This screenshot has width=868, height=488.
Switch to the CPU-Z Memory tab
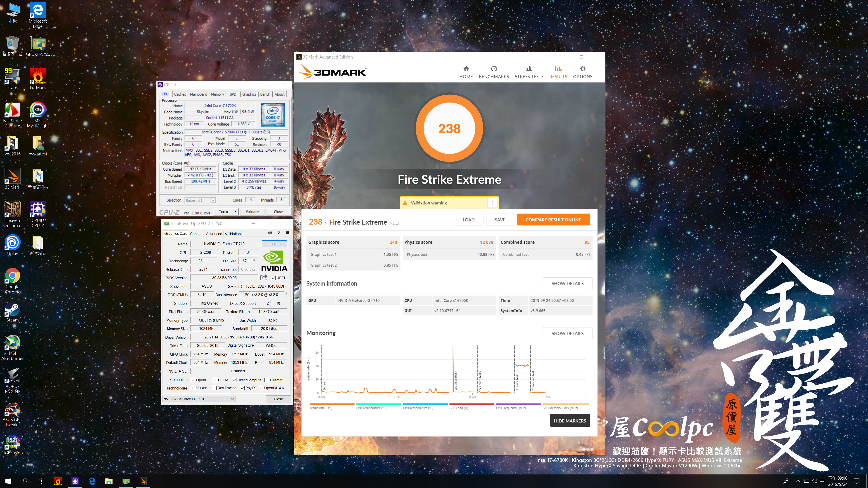pyautogui.click(x=217, y=94)
